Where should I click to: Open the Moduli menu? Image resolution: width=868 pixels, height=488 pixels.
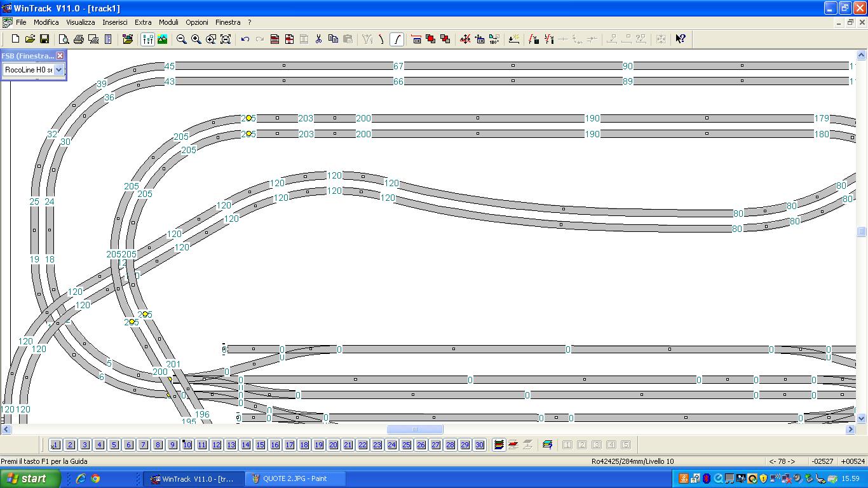pos(168,22)
